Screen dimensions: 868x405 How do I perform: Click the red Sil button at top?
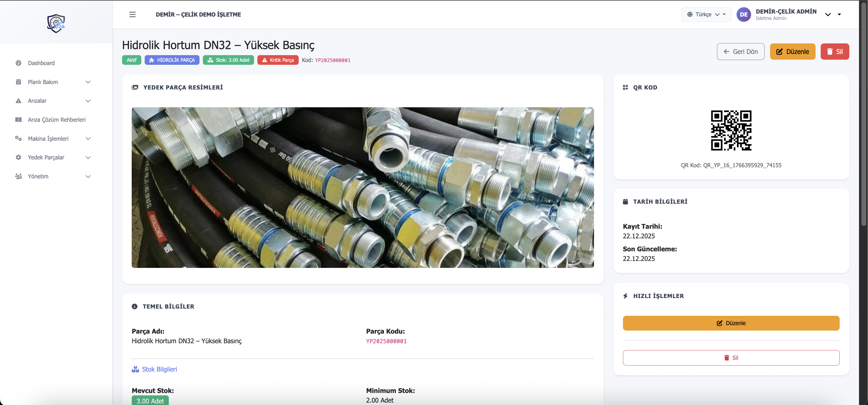[x=834, y=52]
